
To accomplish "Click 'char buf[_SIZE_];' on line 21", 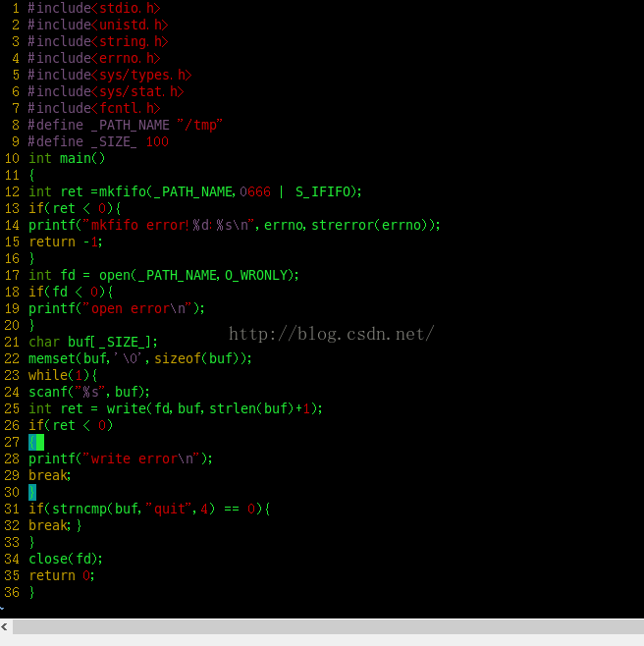I will pos(92,342).
